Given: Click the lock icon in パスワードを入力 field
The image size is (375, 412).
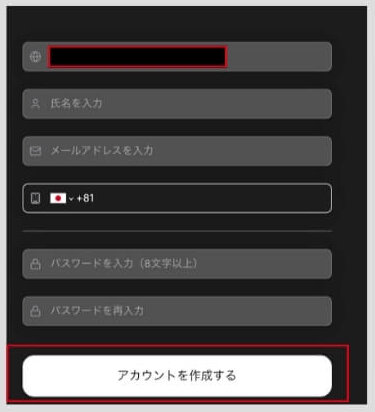Looking at the screenshot, I should [35, 264].
